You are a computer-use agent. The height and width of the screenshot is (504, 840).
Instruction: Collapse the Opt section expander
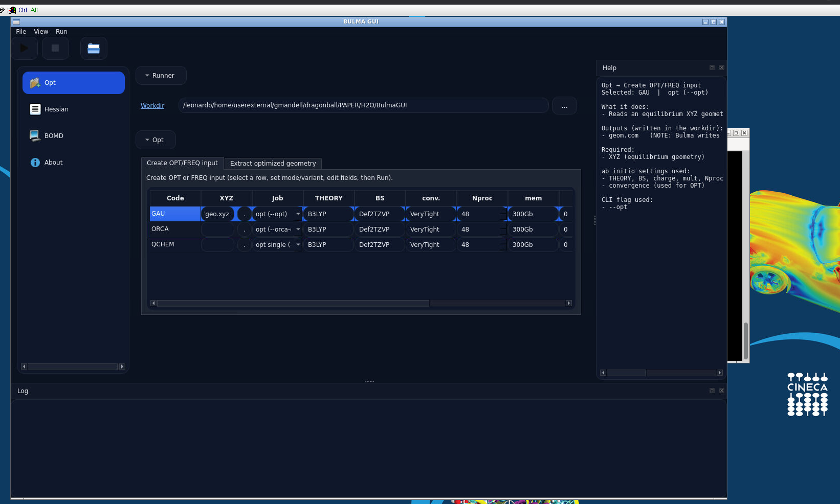click(156, 140)
